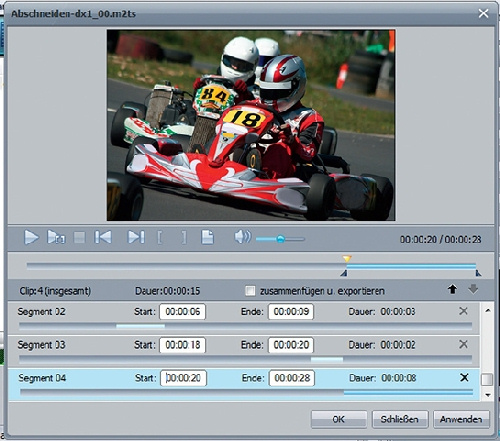Move segment up with the black arrow
This screenshot has width=500, height=441.
click(452, 289)
